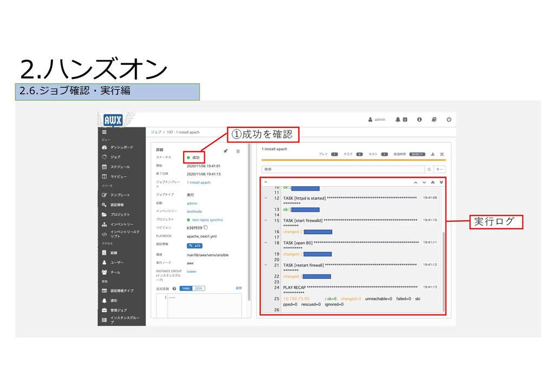Click the job output vertical scrollbar
Image resolution: width=555 pixels, height=392 pixels.
click(x=443, y=271)
